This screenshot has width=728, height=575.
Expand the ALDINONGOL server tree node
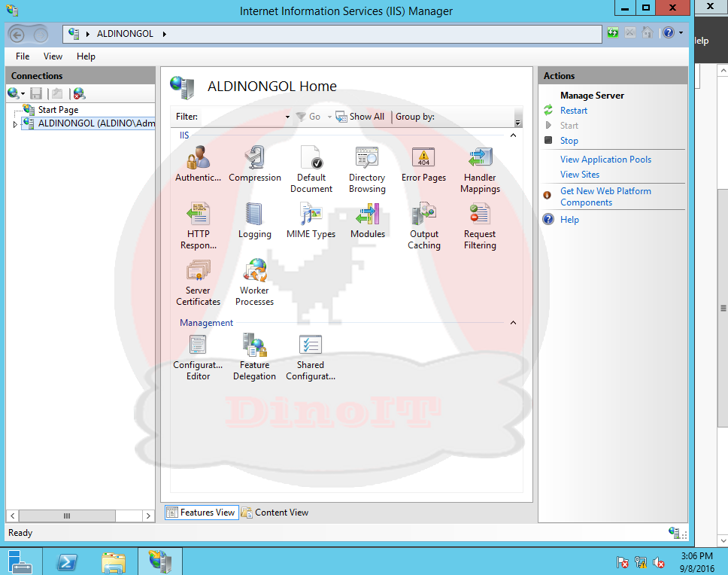[15, 124]
